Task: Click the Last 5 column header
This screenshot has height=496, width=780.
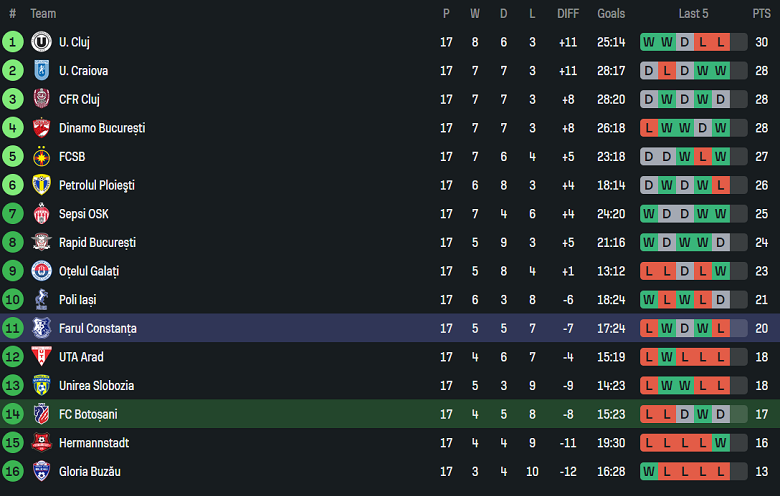Action: pyautogui.click(x=693, y=14)
